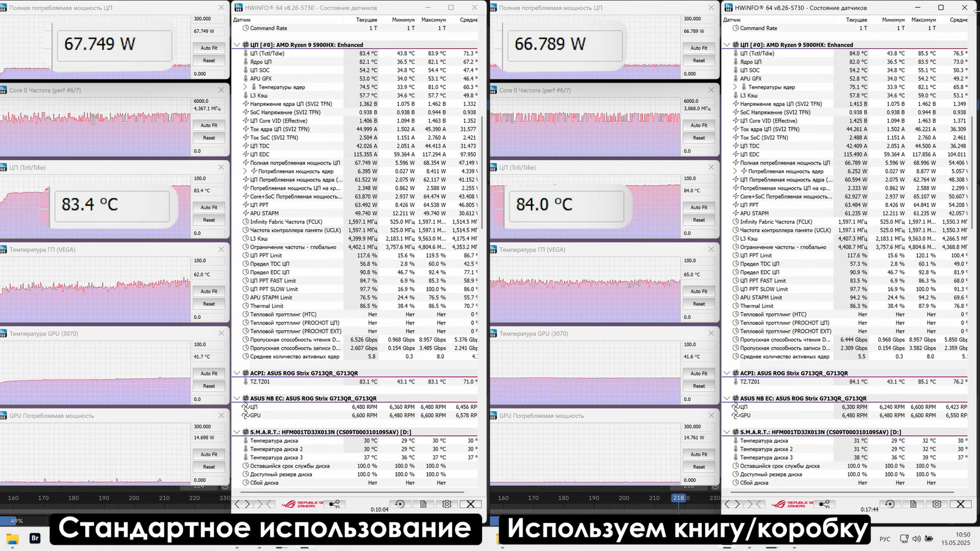
Task: Open settings gear in right HWiNFO window
Action: point(937,504)
